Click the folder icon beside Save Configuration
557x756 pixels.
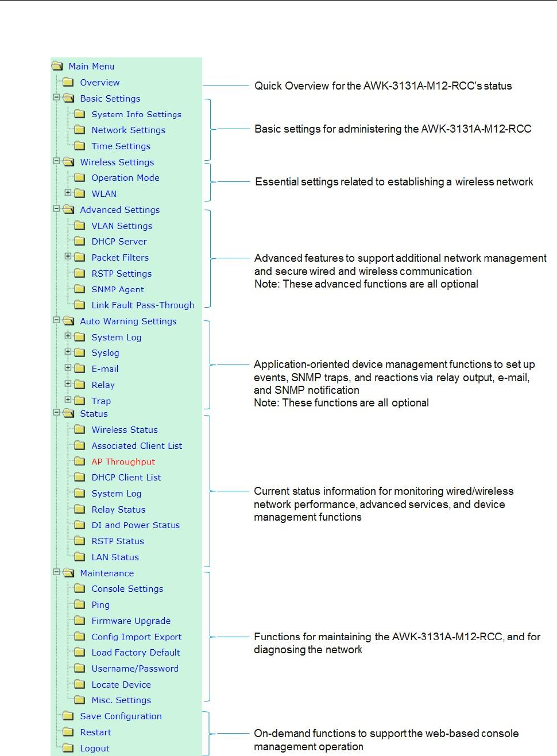68,716
